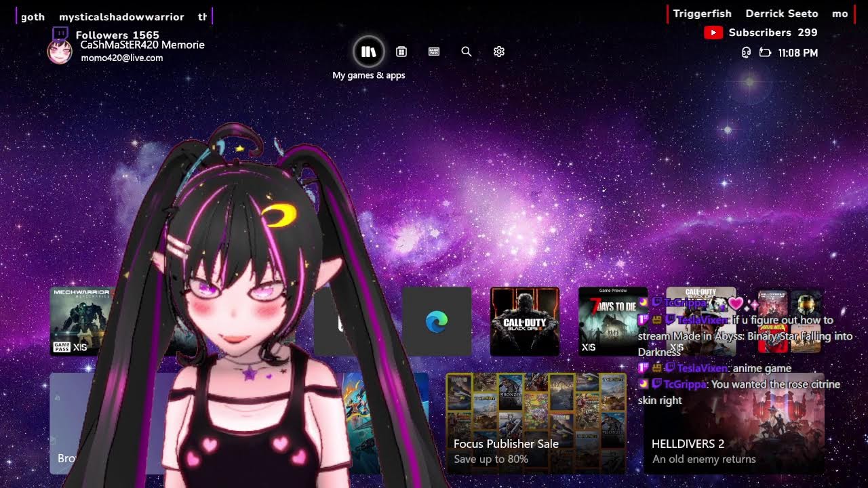Open the Search magnifier icon
Image resolution: width=868 pixels, height=488 pixels.
[467, 52]
